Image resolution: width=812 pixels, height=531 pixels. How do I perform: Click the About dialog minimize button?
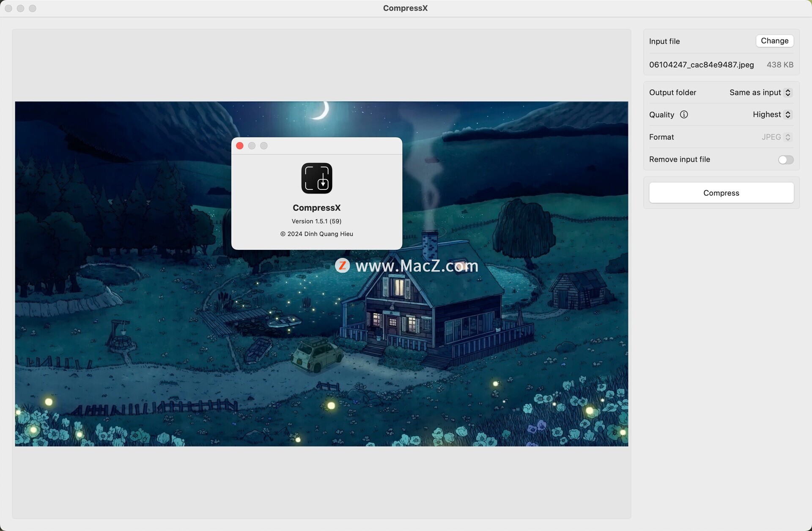click(x=252, y=146)
